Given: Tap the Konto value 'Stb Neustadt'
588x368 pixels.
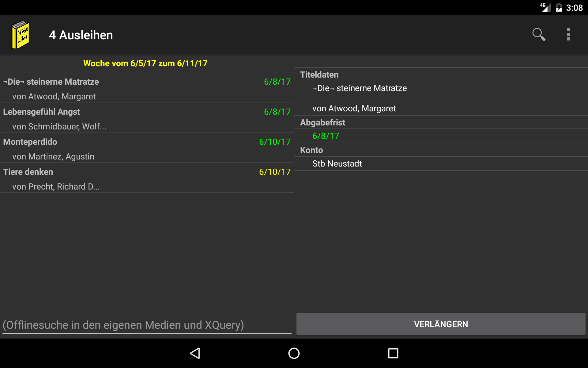Looking at the screenshot, I should point(337,164).
